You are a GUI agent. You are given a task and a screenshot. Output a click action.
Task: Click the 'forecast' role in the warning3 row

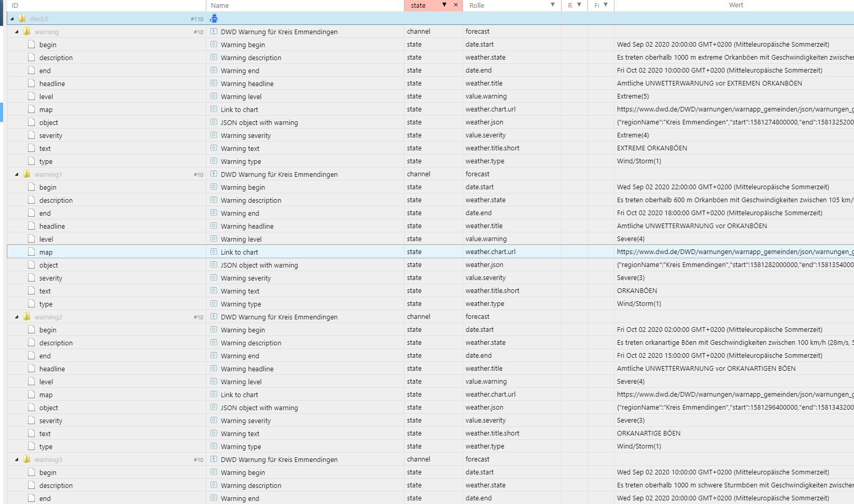pos(478,459)
